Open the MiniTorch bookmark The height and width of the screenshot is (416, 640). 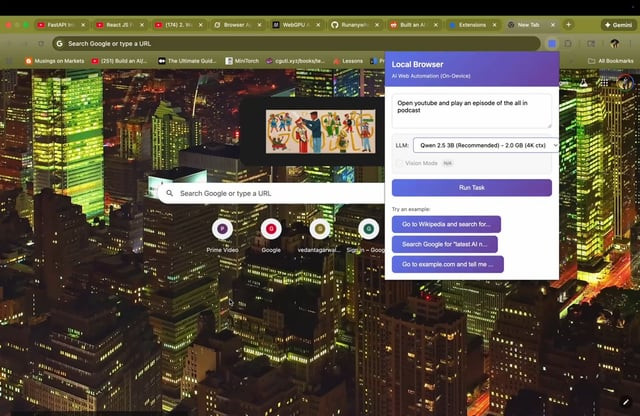pyautogui.click(x=242, y=61)
